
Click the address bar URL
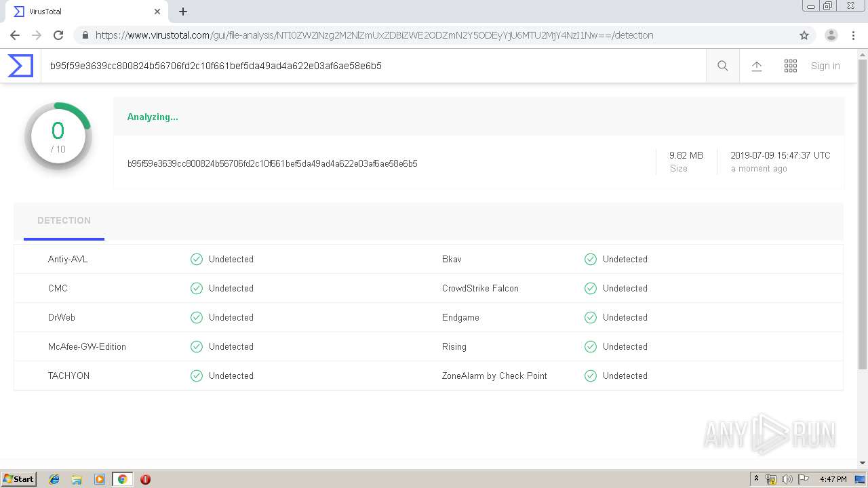pos(374,35)
